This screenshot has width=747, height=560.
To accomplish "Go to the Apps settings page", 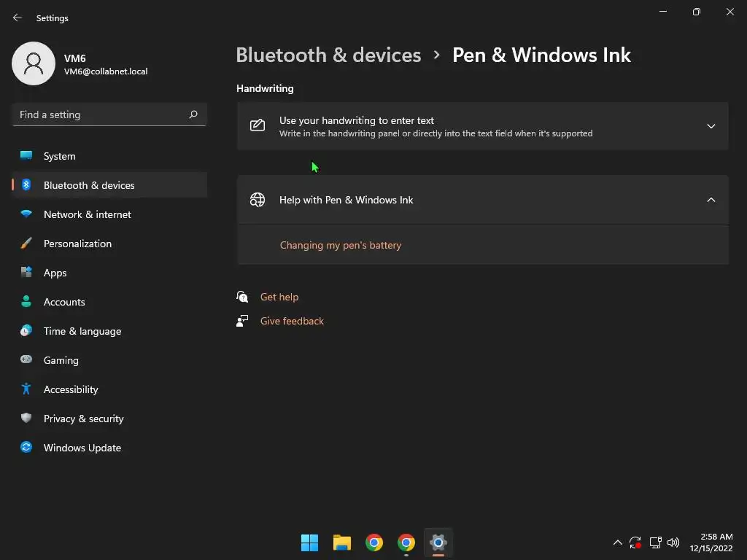I will (x=109, y=273).
